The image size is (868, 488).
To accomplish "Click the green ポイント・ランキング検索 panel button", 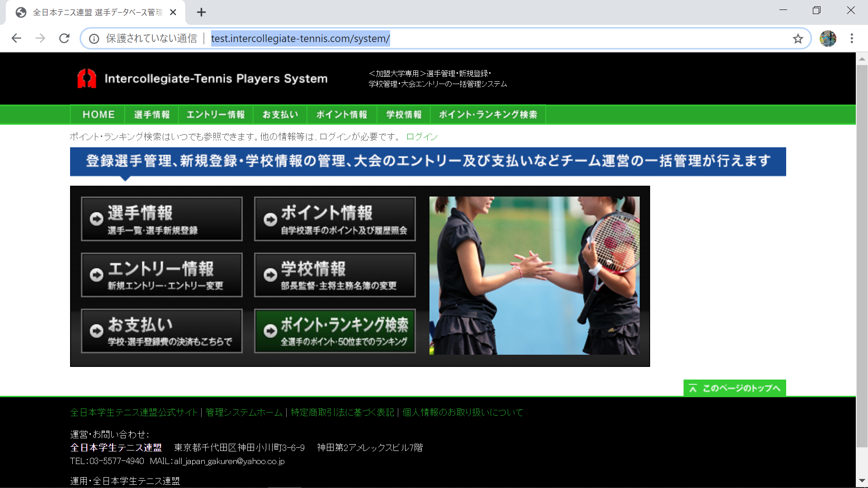I will coord(335,331).
